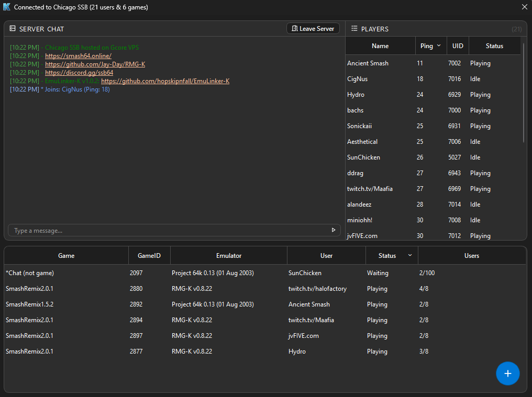
Task: Click the Chicago SSB hosted on Gcore VPS message
Action: pos(74,48)
